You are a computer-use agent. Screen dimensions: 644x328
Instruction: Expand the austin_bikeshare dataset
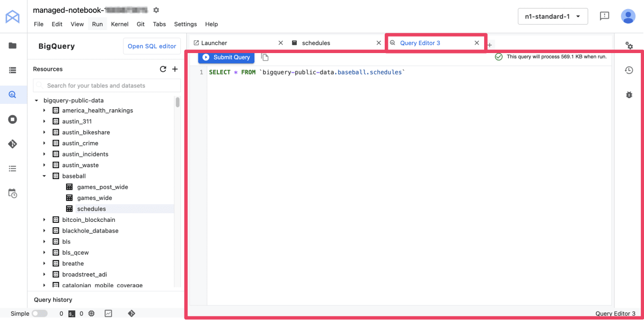tap(45, 132)
